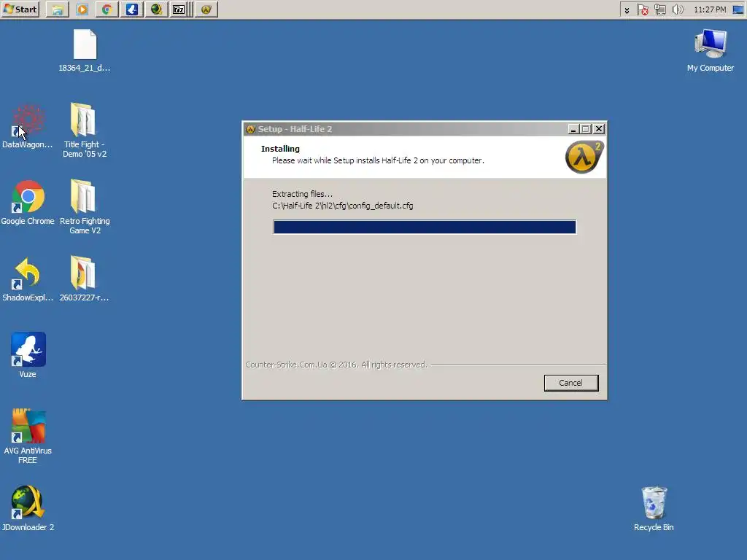This screenshot has height=560, width=747.
Task: Open 7-Zip from the taskbar
Action: point(179,9)
